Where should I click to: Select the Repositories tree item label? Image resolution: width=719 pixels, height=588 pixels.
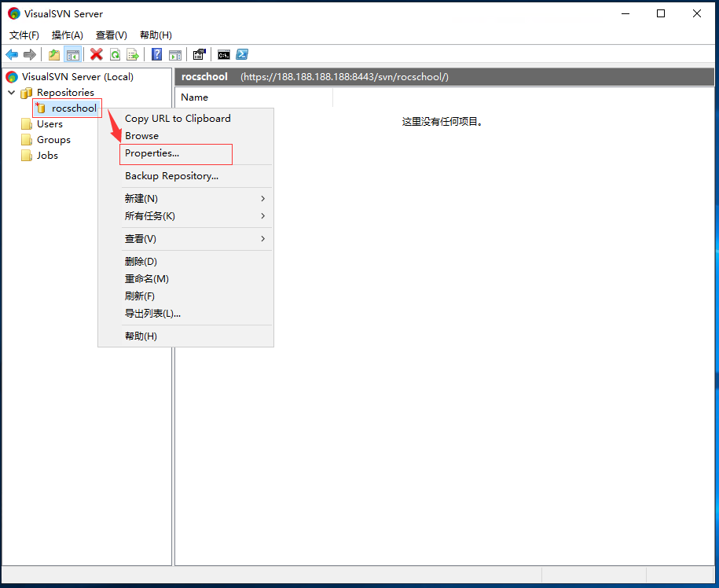(65, 93)
